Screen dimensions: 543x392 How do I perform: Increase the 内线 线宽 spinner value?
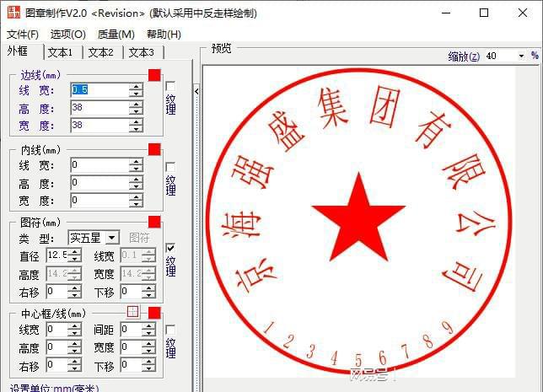point(136,161)
